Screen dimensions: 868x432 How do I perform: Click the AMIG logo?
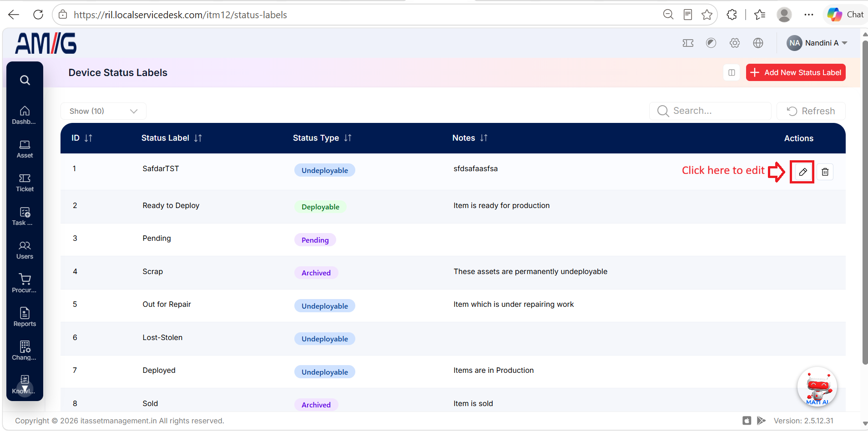[46, 43]
